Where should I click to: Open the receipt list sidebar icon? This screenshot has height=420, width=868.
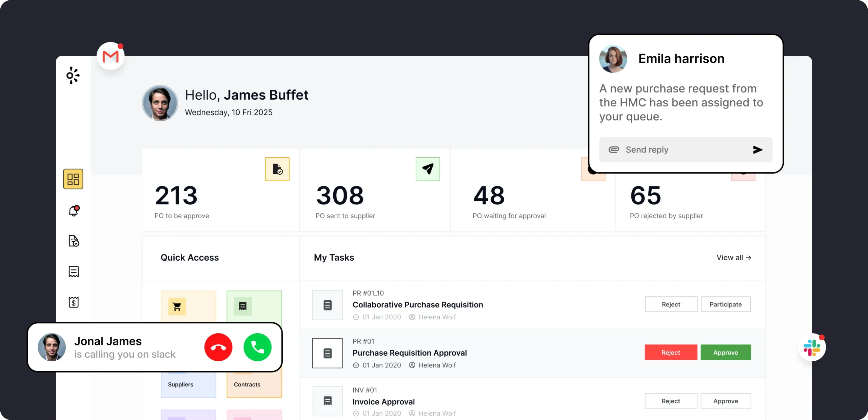point(74,272)
